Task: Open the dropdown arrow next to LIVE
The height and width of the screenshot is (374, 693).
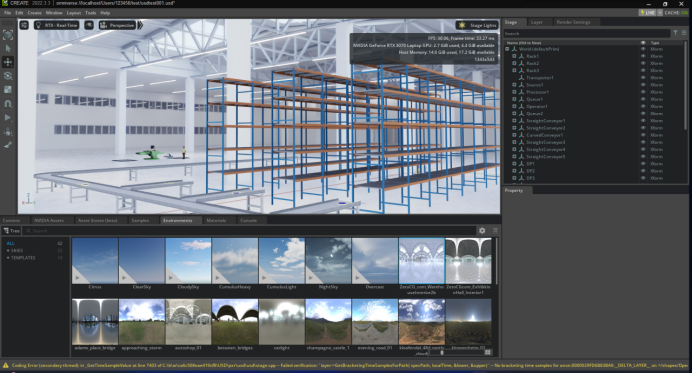Action: (660, 13)
